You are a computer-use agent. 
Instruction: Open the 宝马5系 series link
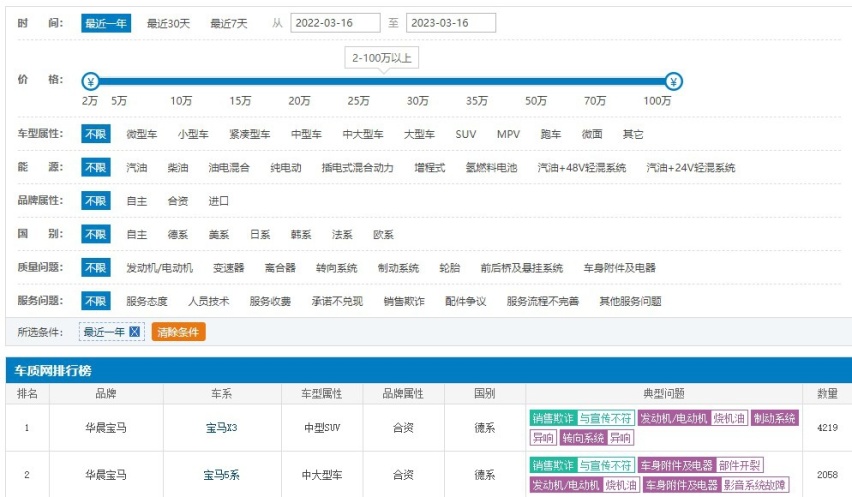[221, 475]
